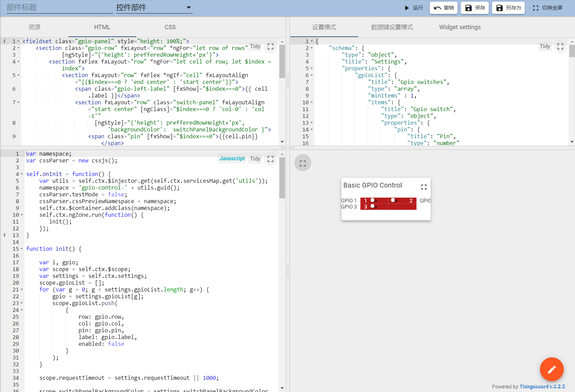
Task: Click the 'enabled: false' line in Javascript
Action: pos(101,344)
